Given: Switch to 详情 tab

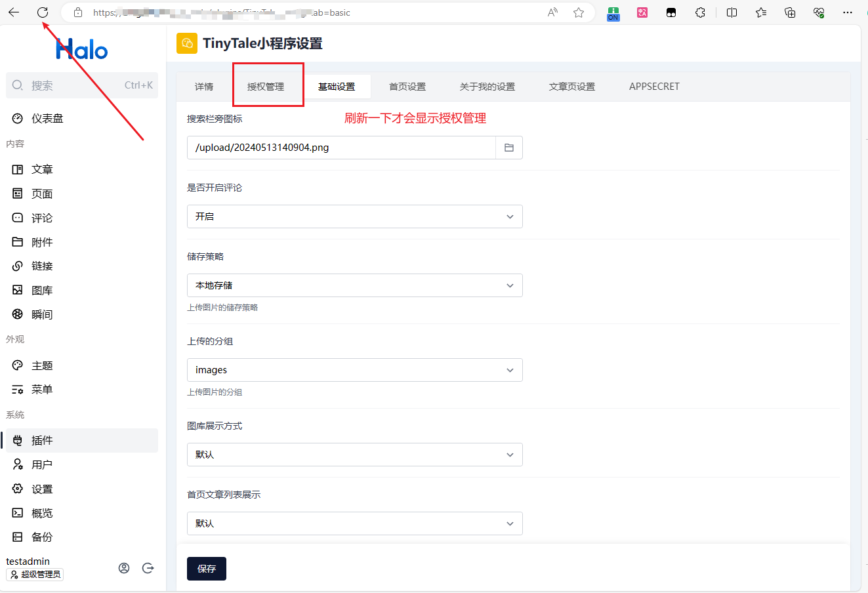Looking at the screenshot, I should pyautogui.click(x=204, y=87).
